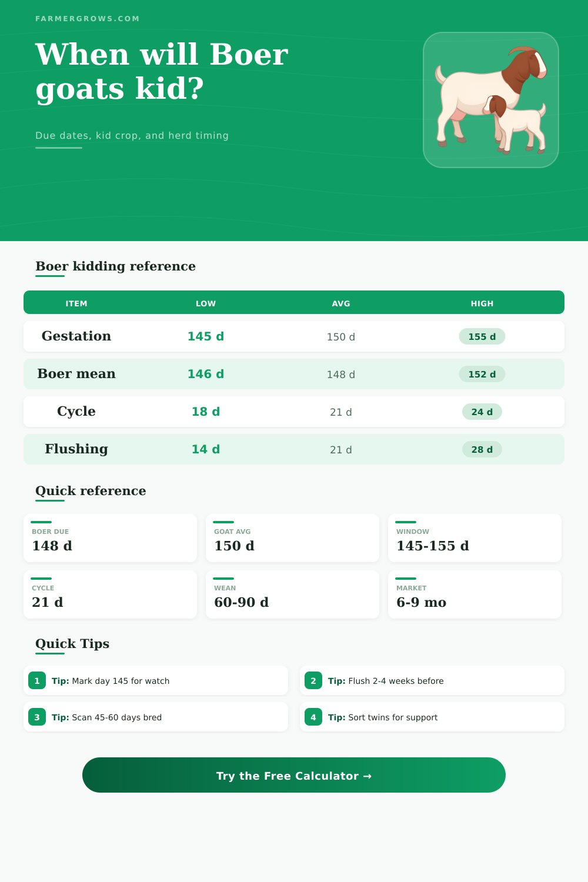Click the Try the Free Calculator button

(x=294, y=775)
